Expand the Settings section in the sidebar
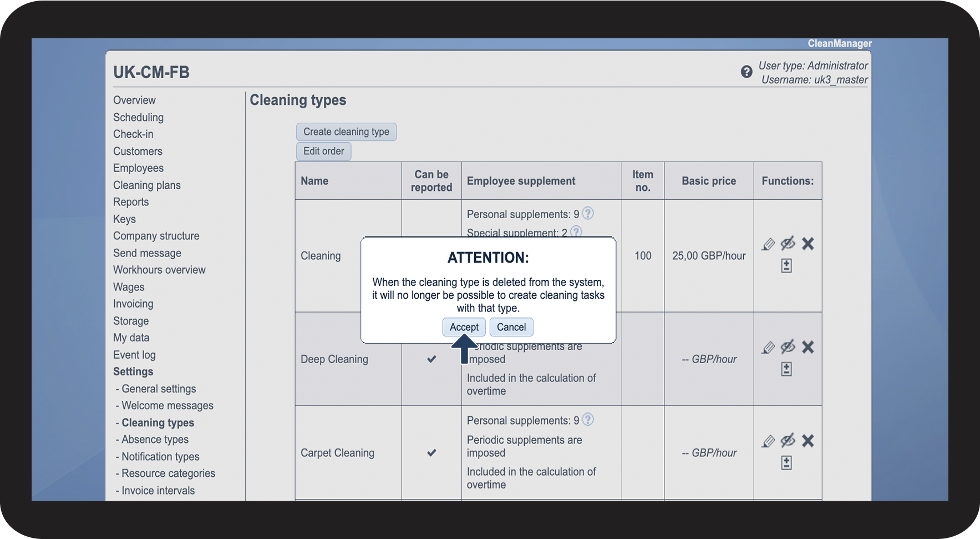The height and width of the screenshot is (539, 980). 133,371
